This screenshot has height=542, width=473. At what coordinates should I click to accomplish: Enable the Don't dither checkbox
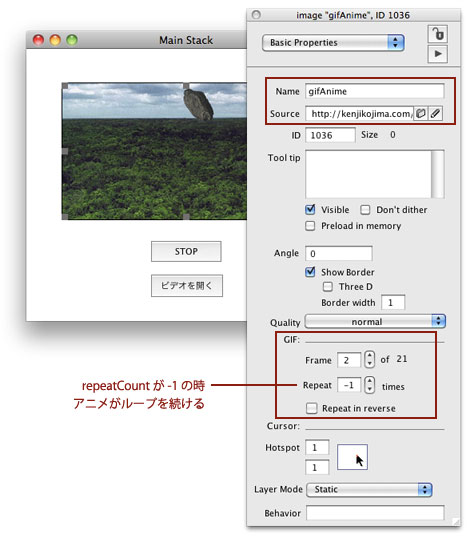365,210
